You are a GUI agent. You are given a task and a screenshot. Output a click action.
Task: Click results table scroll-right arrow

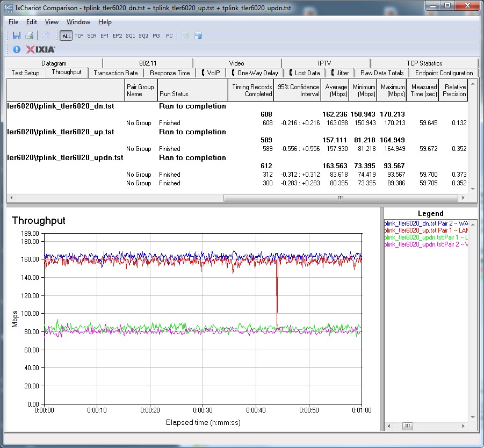(463, 198)
